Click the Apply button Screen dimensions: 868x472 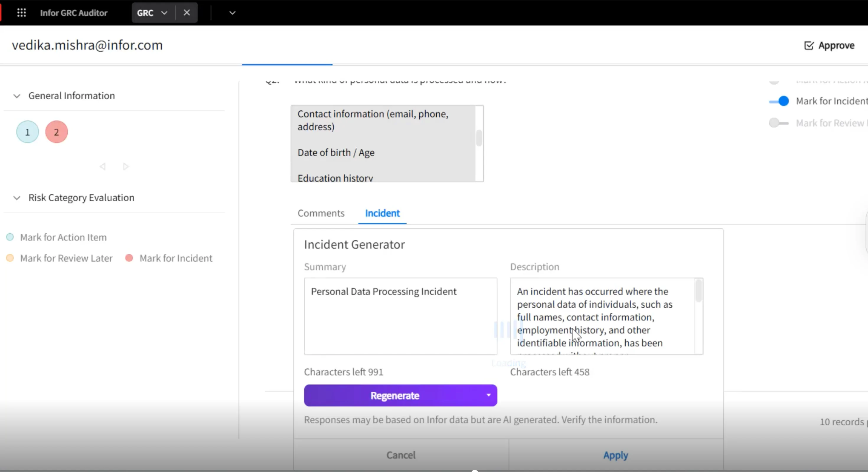[x=615, y=455]
